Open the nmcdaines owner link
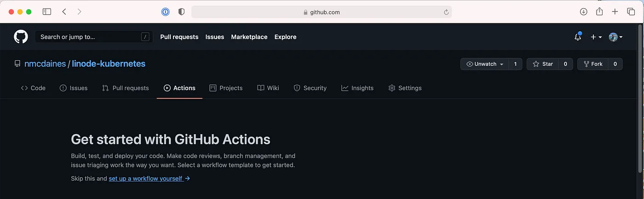This screenshot has width=644, height=199. click(x=45, y=64)
